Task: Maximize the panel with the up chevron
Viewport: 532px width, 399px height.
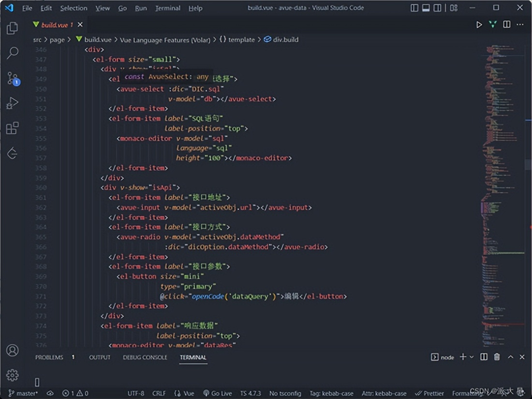Action: (x=510, y=357)
